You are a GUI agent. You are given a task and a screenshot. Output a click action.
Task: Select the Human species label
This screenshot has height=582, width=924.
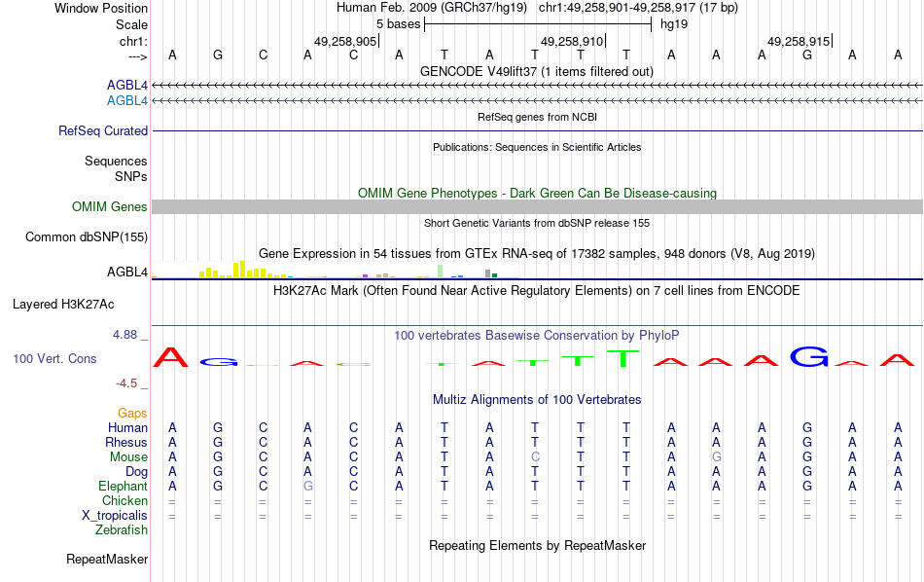pos(127,427)
